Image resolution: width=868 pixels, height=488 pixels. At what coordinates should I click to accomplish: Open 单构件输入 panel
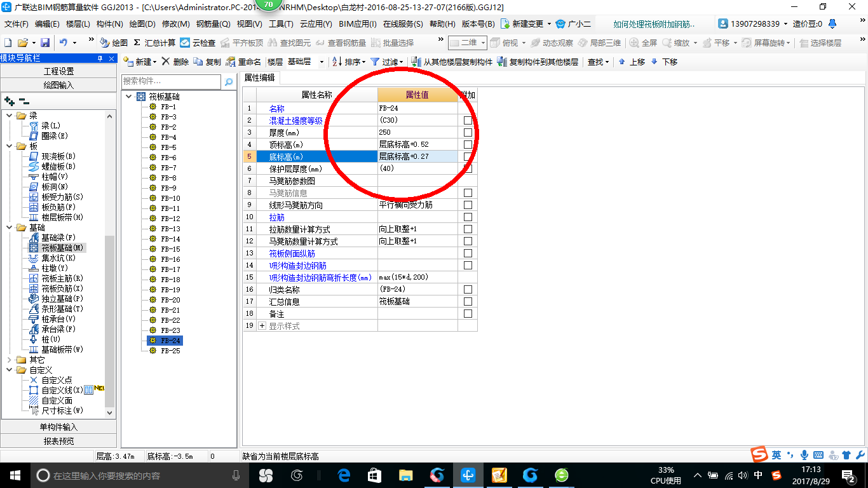click(58, 427)
